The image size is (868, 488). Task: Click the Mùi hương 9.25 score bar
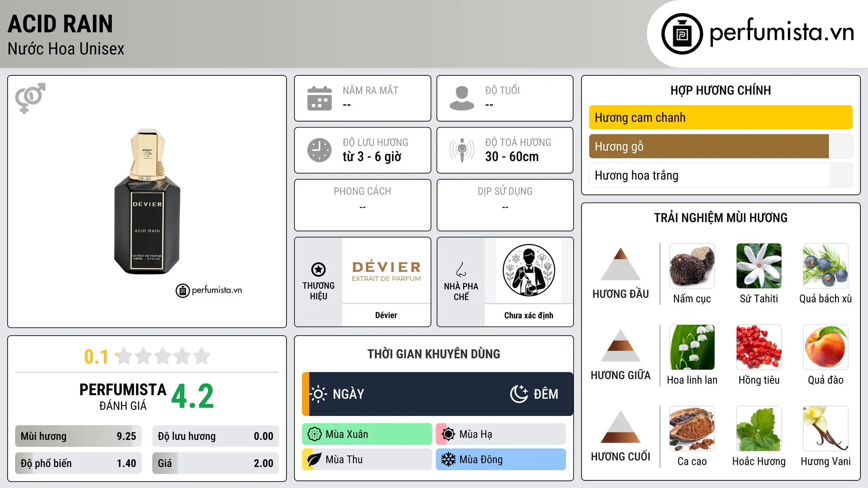click(x=78, y=436)
